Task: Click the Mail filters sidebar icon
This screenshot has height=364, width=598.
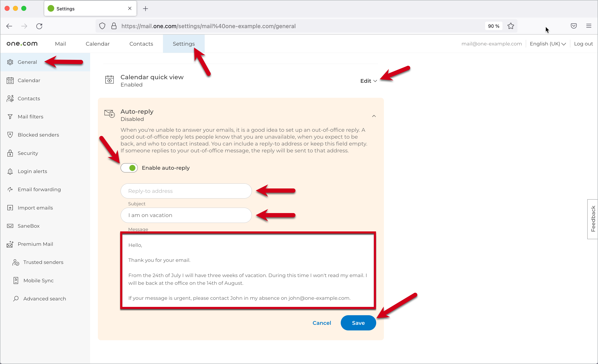Action: pos(11,117)
